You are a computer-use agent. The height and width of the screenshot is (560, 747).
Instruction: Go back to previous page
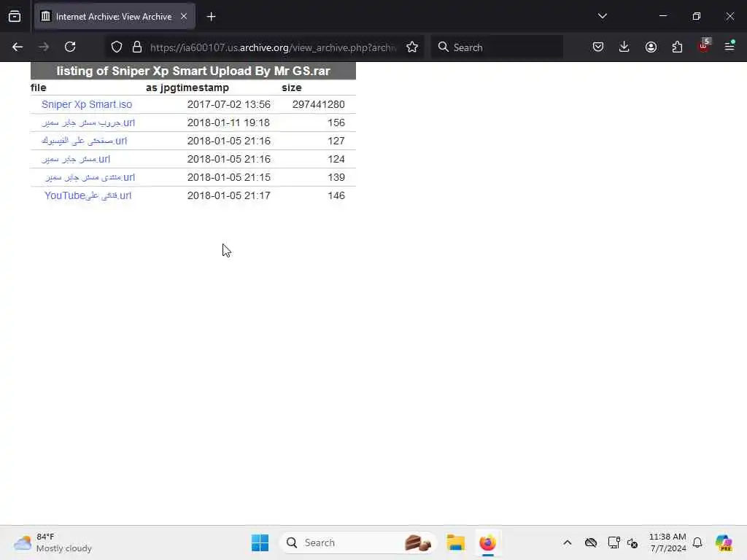click(18, 47)
